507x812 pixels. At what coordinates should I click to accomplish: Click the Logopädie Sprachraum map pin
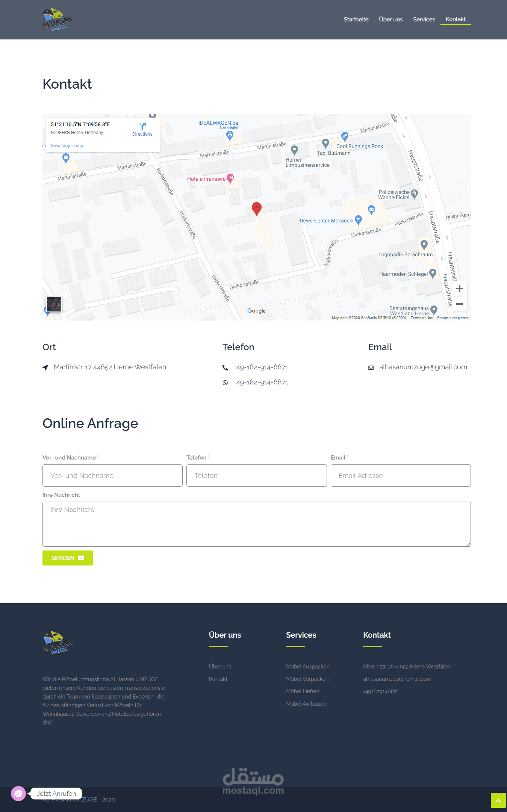pos(424,245)
